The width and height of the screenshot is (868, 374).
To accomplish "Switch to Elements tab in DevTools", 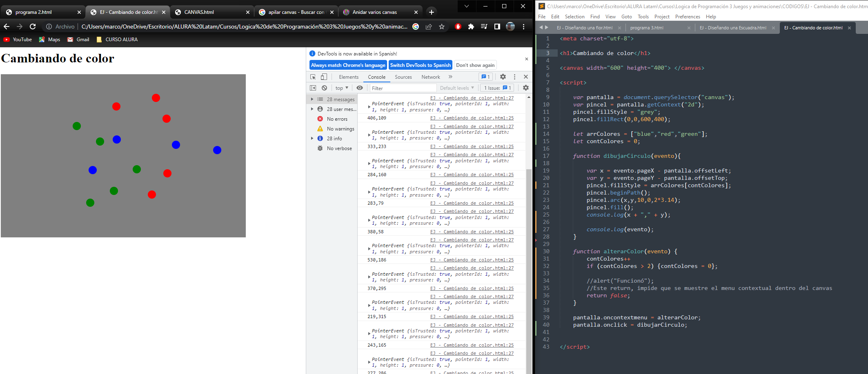I will coord(349,77).
